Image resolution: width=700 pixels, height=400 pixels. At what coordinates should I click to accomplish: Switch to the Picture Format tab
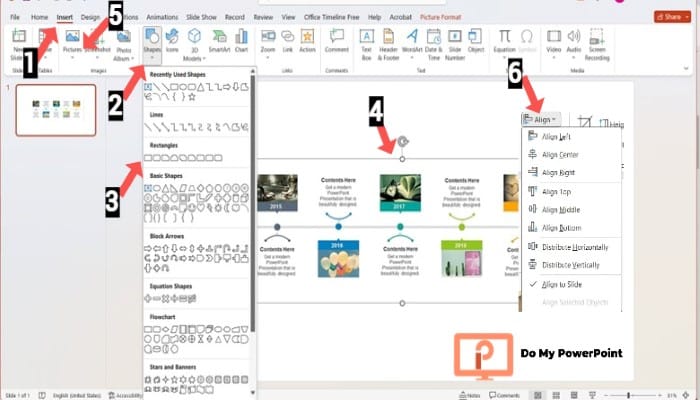(441, 17)
